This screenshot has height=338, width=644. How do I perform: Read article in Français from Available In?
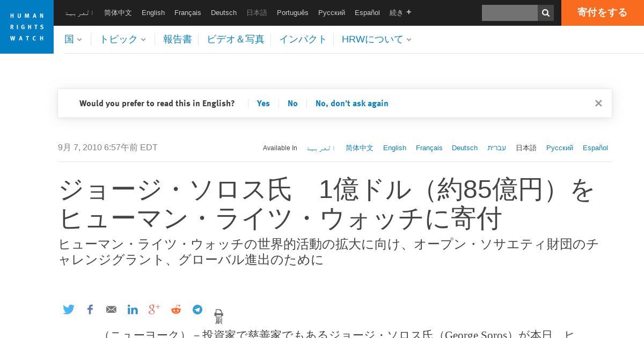click(429, 148)
